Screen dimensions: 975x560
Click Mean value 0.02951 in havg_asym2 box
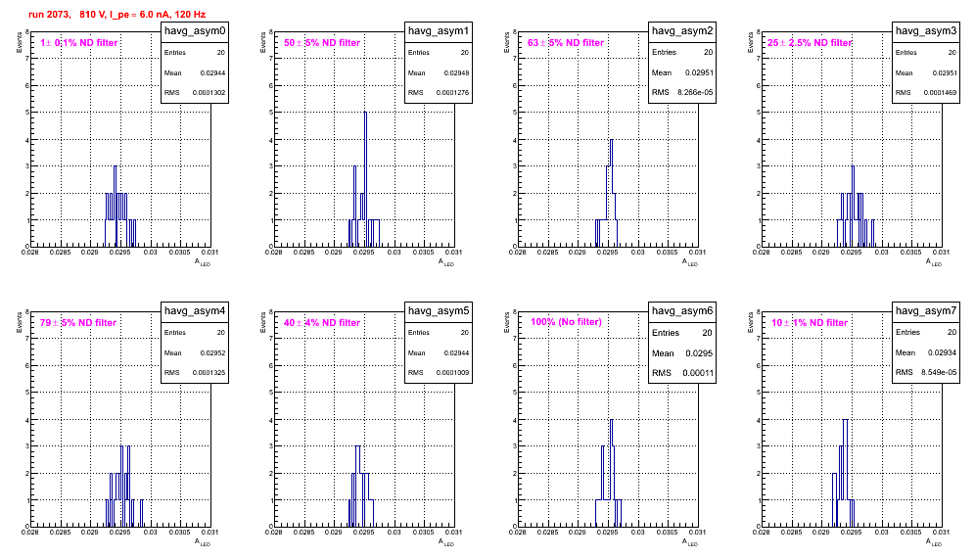click(699, 72)
